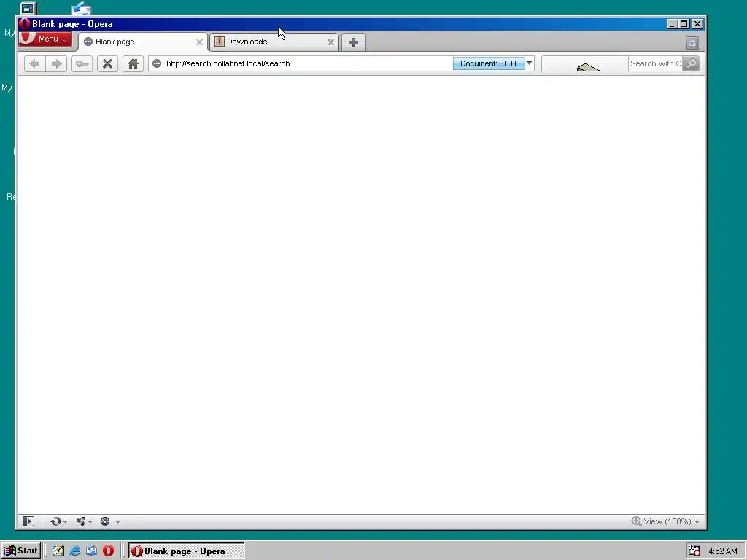
Task: Click the Document 0 B progress indicator
Action: point(488,63)
